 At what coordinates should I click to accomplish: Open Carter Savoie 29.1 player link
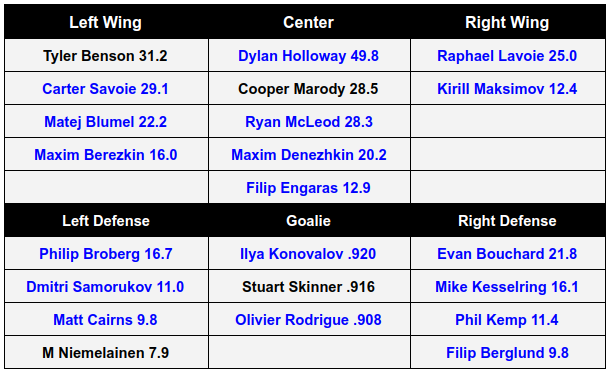pyautogui.click(x=105, y=89)
